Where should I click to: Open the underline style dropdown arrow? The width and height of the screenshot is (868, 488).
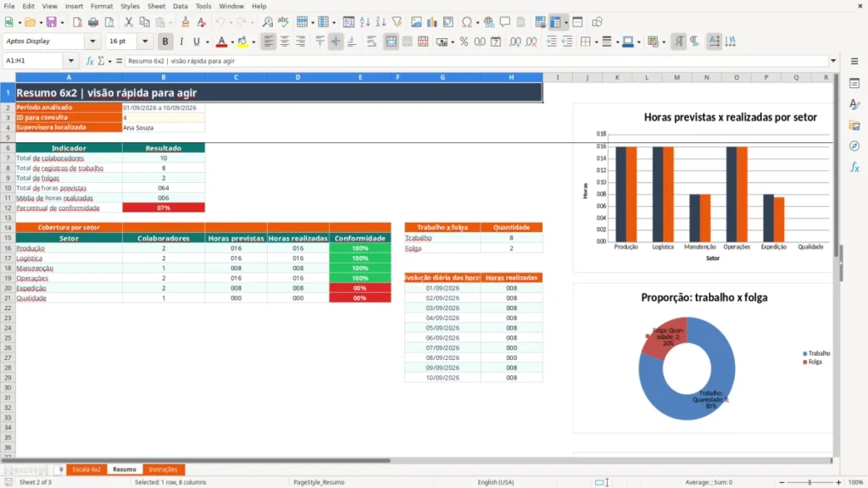coord(207,42)
